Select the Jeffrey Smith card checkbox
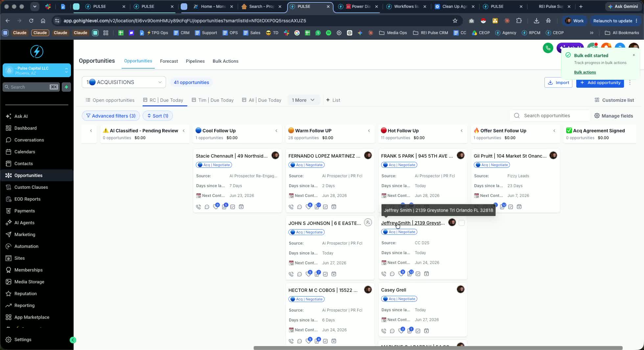644x350 pixels. 462,223
